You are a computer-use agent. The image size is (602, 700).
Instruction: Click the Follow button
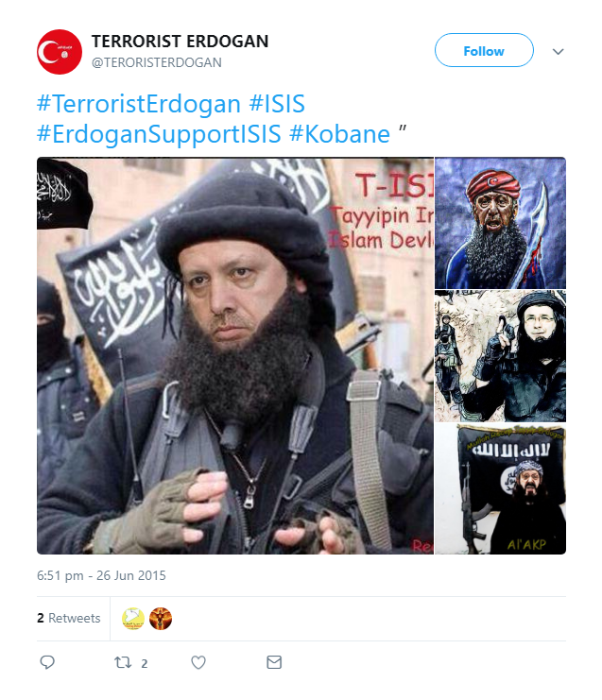click(484, 50)
